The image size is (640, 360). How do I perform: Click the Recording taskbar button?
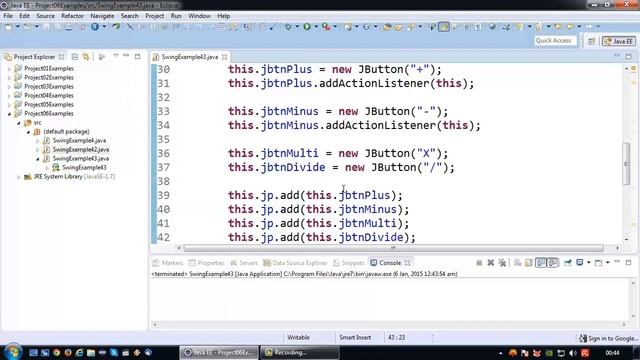pos(299,352)
